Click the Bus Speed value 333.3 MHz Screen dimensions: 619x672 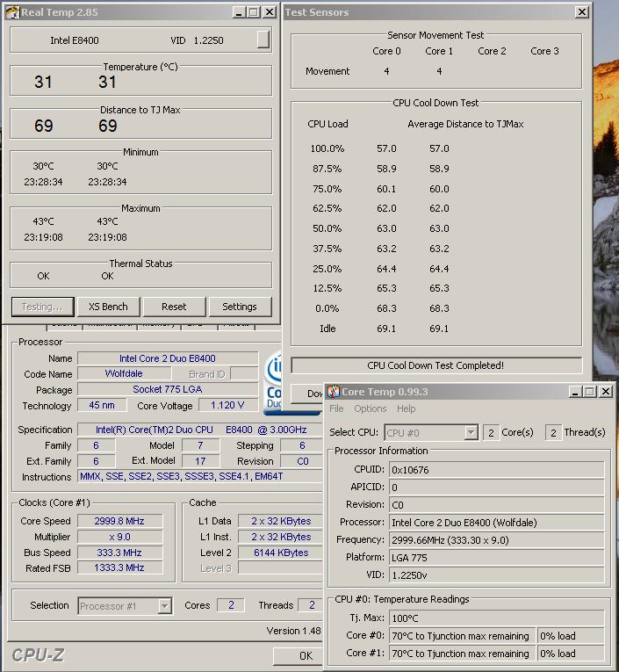(119, 553)
